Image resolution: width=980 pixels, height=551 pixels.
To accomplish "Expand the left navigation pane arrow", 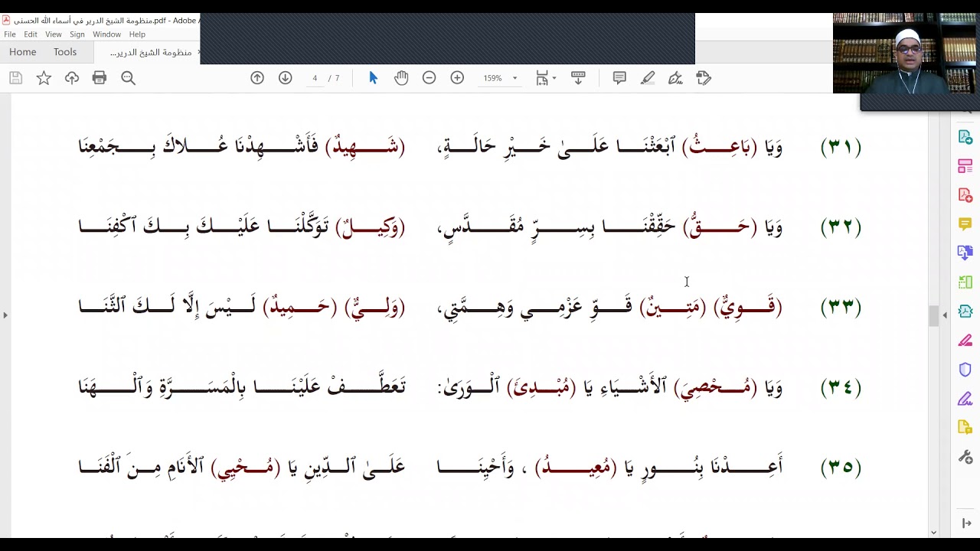I will 5,315.
